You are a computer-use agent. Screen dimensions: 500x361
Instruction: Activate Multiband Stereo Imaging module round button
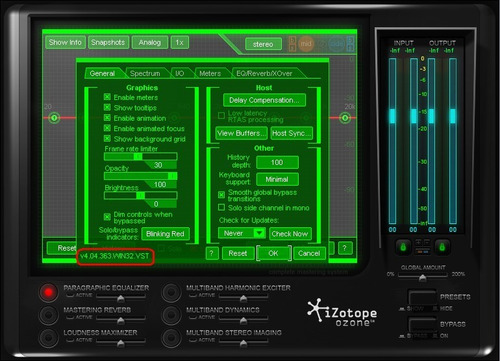click(x=171, y=337)
